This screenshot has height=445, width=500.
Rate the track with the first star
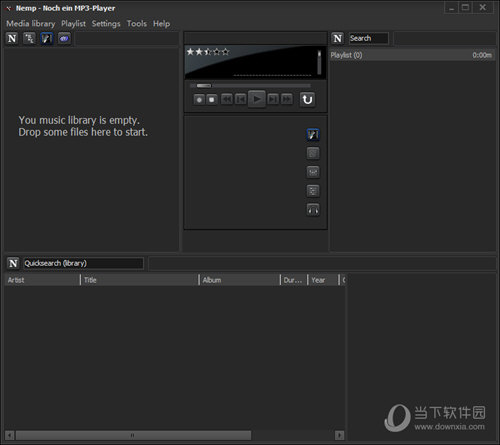[x=190, y=52]
